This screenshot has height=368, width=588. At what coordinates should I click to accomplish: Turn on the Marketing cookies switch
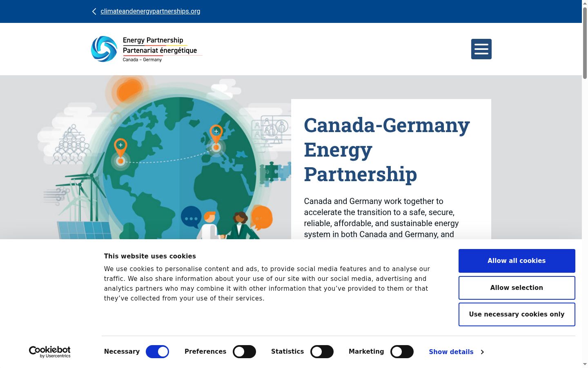402,352
